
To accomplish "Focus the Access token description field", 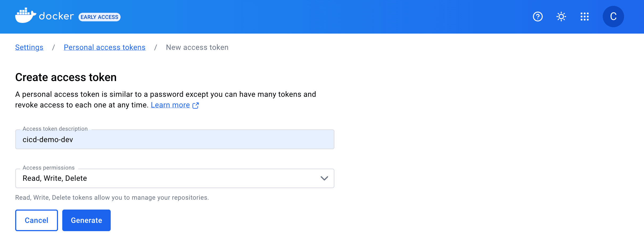I will click(175, 140).
